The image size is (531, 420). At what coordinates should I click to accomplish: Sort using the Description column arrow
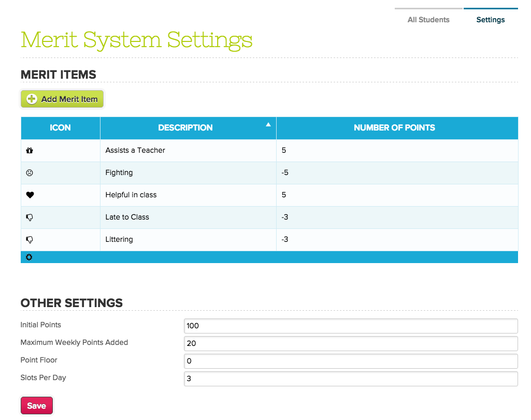(268, 124)
